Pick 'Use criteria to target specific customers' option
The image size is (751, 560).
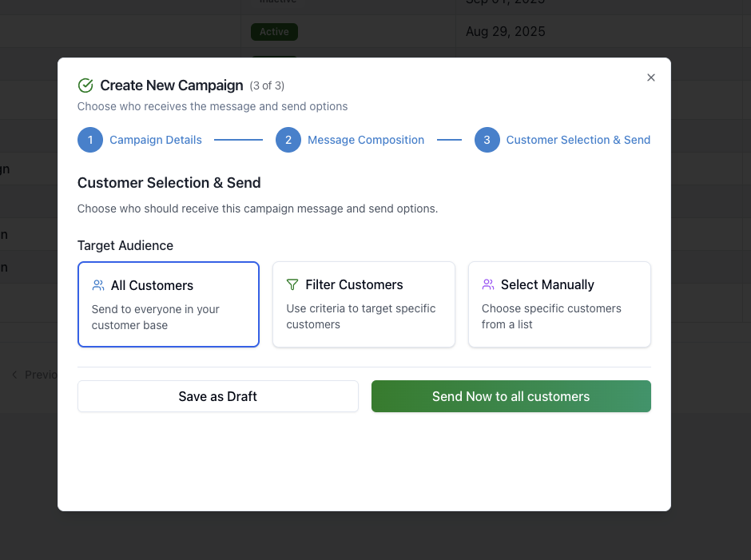click(x=364, y=316)
